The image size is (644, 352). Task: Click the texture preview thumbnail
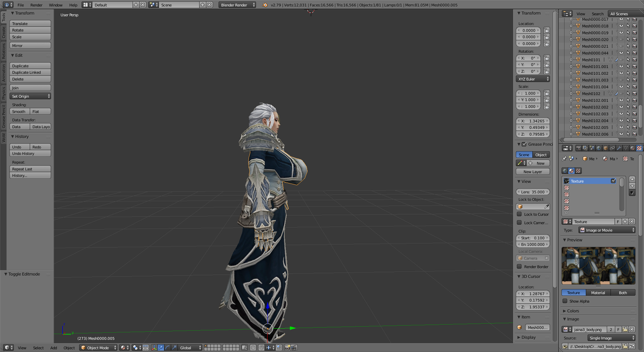coord(598,266)
